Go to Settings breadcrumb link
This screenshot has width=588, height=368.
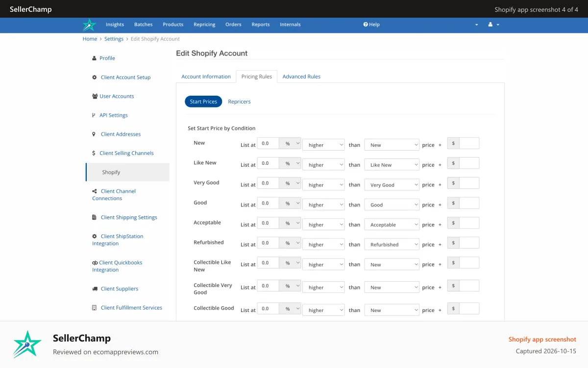coord(114,39)
